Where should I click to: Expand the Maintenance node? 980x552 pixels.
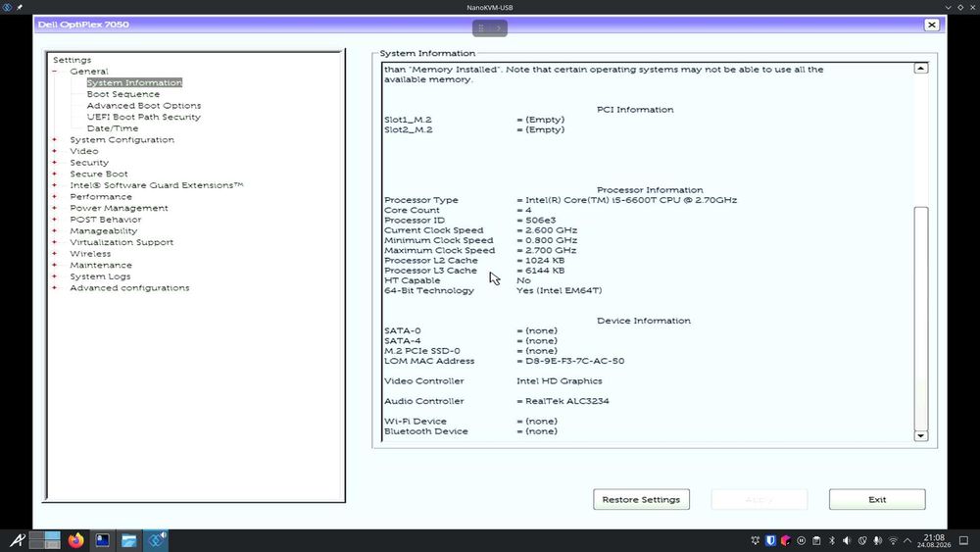tap(54, 265)
